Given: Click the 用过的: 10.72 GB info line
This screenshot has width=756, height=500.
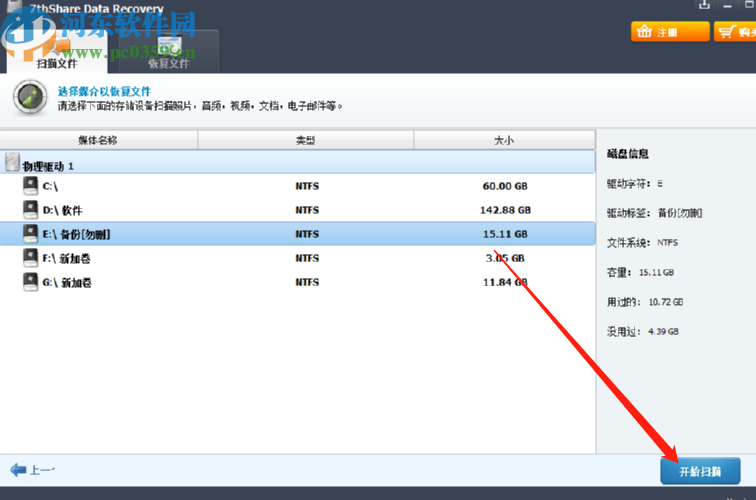Looking at the screenshot, I should (x=645, y=302).
